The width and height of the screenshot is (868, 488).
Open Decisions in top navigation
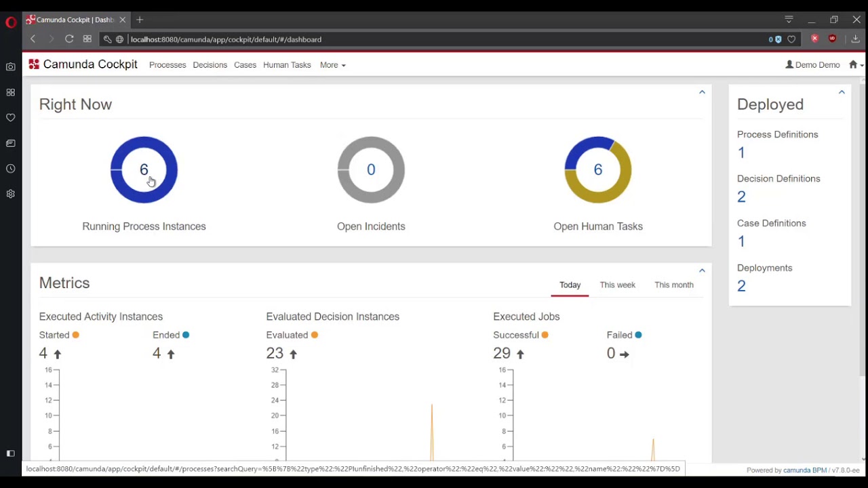point(210,65)
